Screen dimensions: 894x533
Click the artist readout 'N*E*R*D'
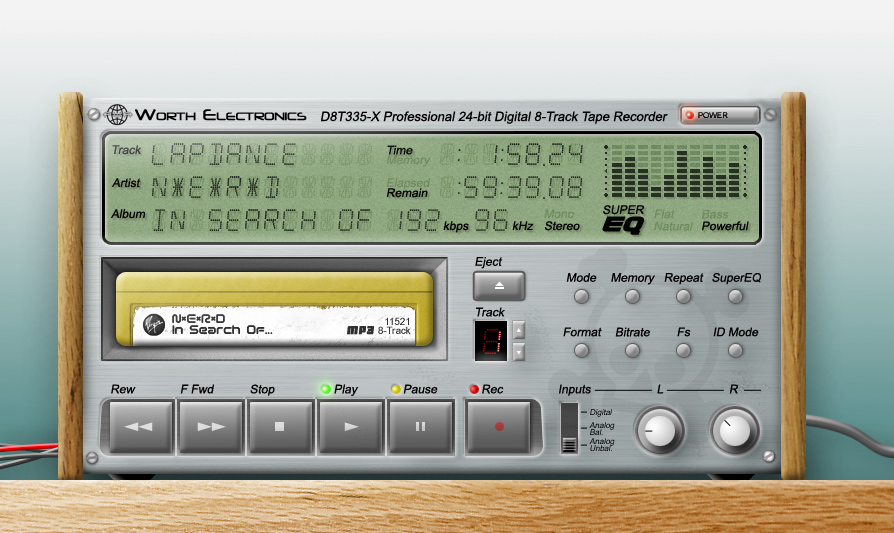[216, 187]
